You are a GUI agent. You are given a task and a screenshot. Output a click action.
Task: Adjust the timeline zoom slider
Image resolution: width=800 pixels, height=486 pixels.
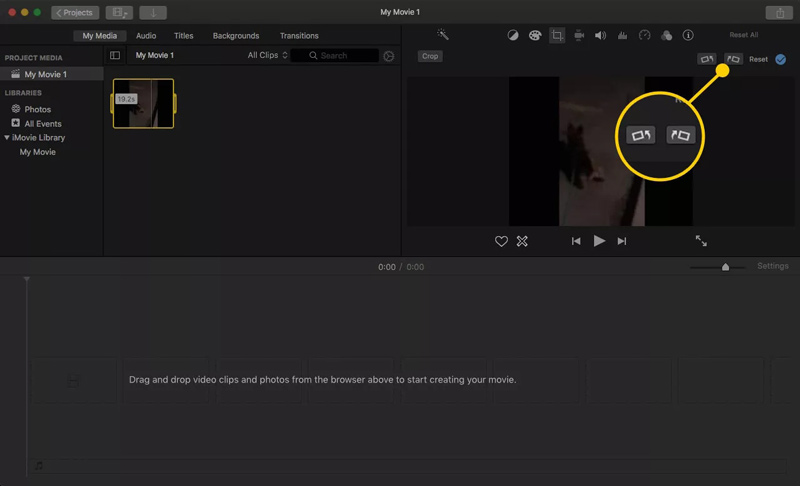click(x=726, y=267)
